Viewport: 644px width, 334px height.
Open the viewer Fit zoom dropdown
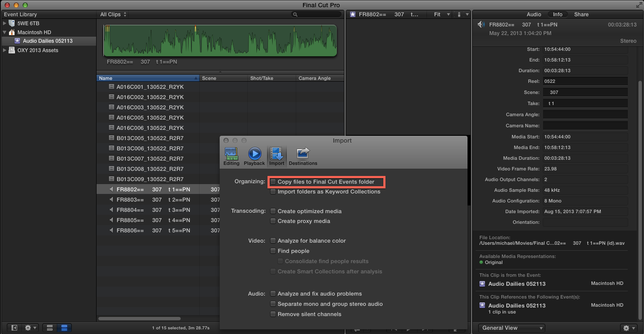tap(442, 14)
